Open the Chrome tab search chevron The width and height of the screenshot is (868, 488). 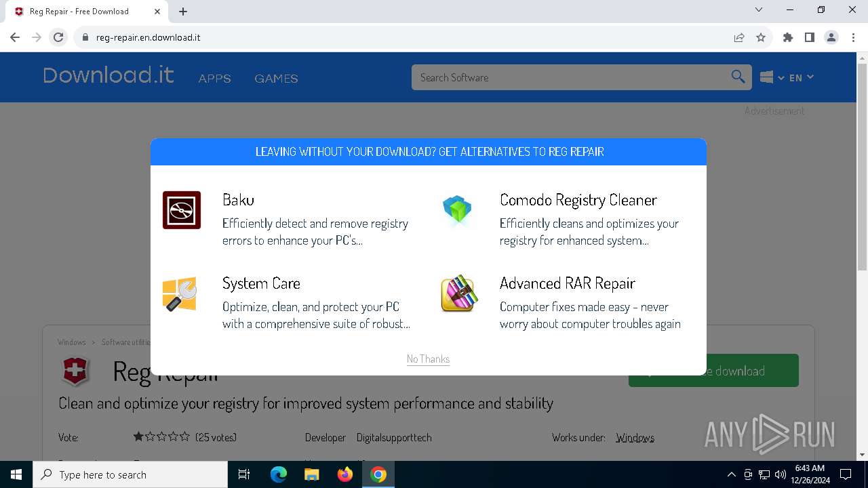coord(759,9)
